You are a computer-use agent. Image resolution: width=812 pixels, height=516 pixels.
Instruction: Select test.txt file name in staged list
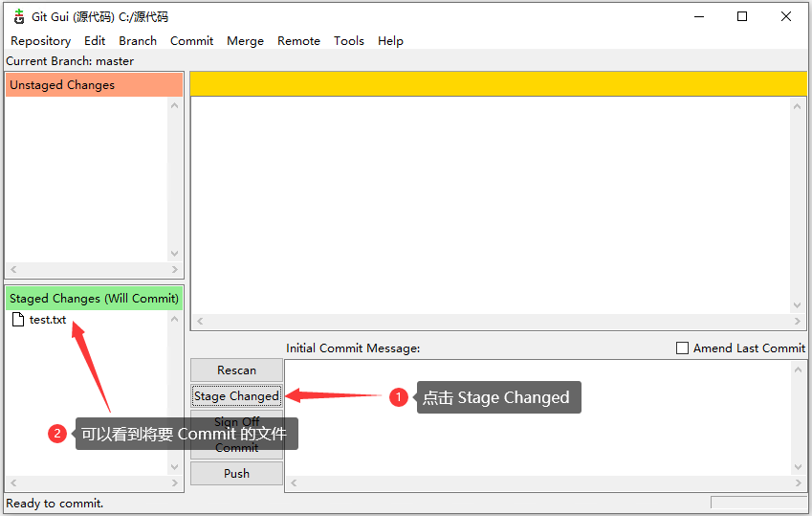click(48, 320)
